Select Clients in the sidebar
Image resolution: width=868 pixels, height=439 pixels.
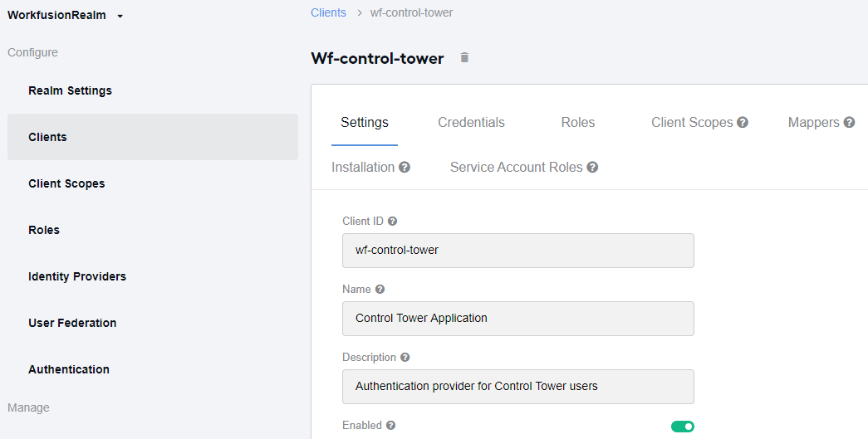[x=153, y=137]
